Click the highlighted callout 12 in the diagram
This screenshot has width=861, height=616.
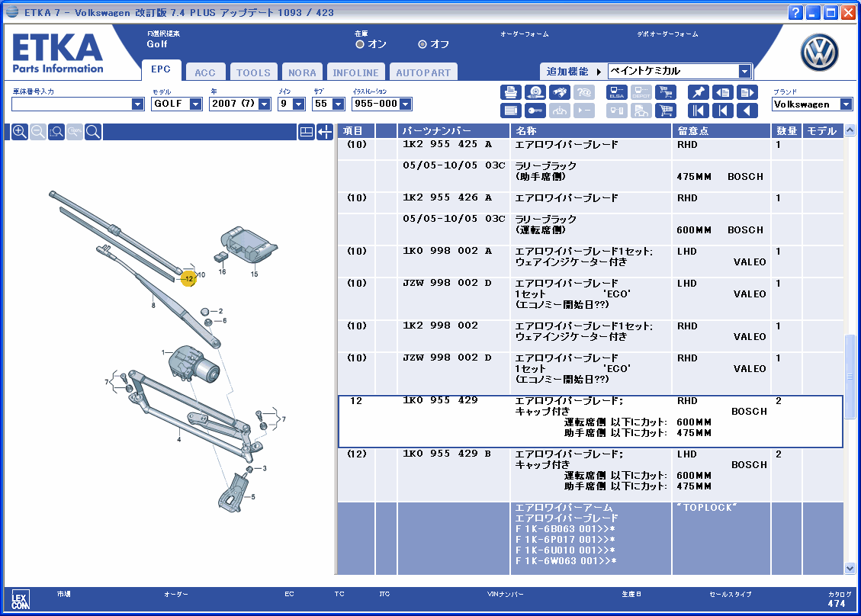189,279
